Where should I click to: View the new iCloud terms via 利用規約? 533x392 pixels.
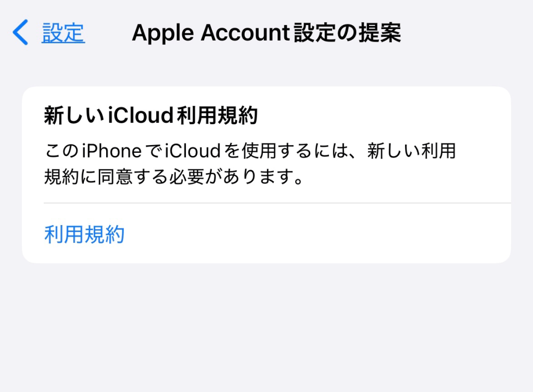(x=84, y=234)
